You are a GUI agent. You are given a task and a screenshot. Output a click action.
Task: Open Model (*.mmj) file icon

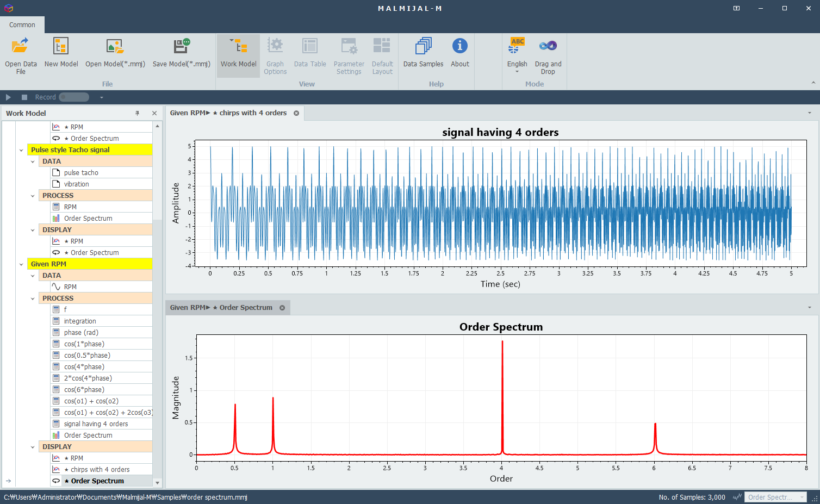115,46
